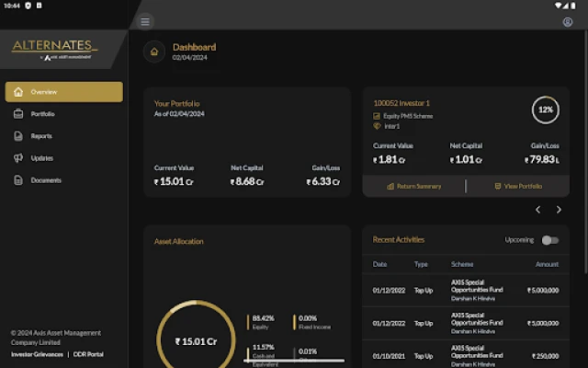Go to previous investor card arrow
Viewport: 588px width, 368px height.
(x=538, y=210)
